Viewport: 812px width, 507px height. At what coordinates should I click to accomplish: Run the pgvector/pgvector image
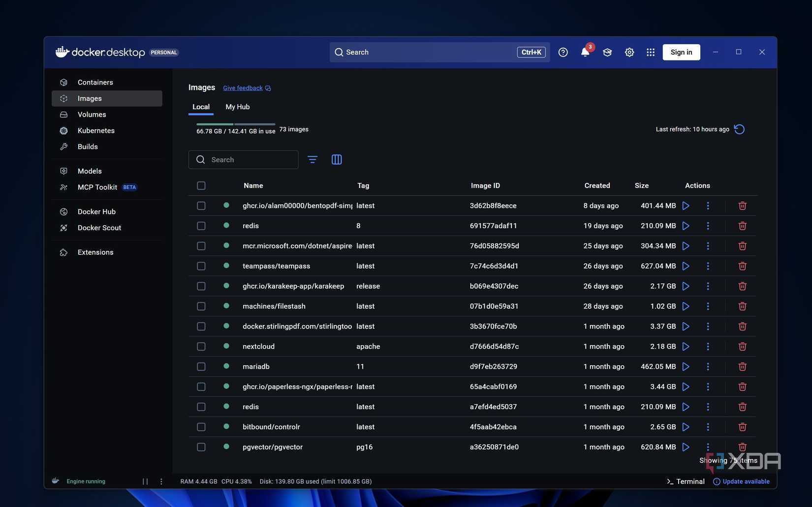pyautogui.click(x=686, y=447)
